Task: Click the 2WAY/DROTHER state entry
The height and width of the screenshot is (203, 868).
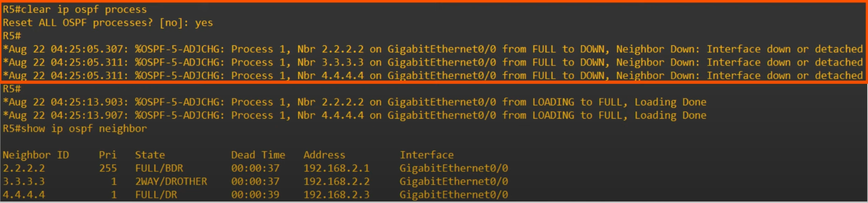Action: coord(171,181)
